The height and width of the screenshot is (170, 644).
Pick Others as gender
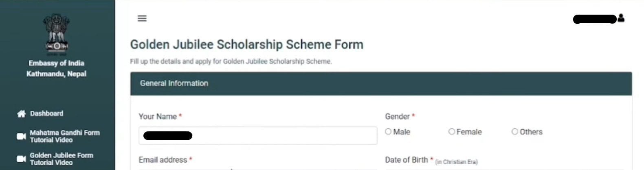click(x=514, y=132)
